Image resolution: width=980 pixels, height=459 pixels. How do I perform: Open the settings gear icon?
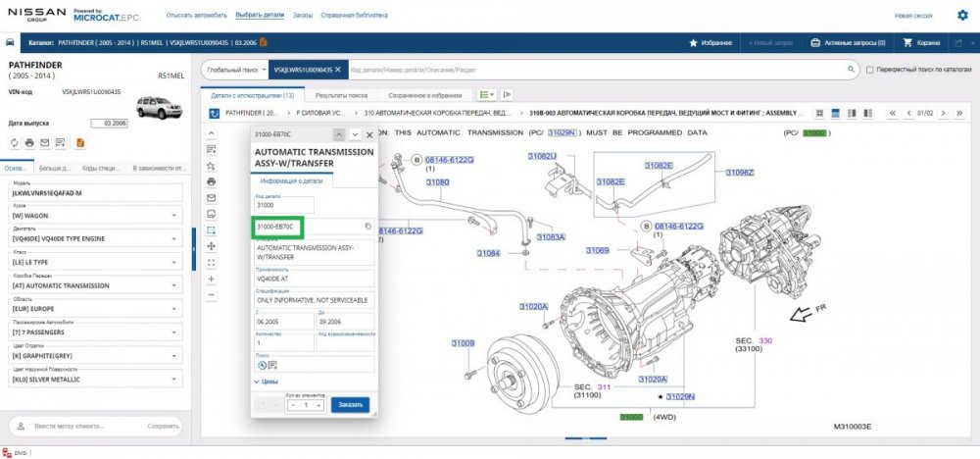coord(961,16)
